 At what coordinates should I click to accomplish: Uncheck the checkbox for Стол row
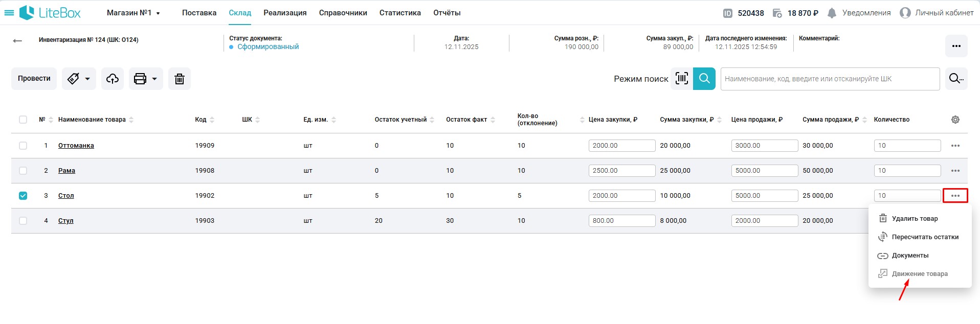(x=23, y=196)
